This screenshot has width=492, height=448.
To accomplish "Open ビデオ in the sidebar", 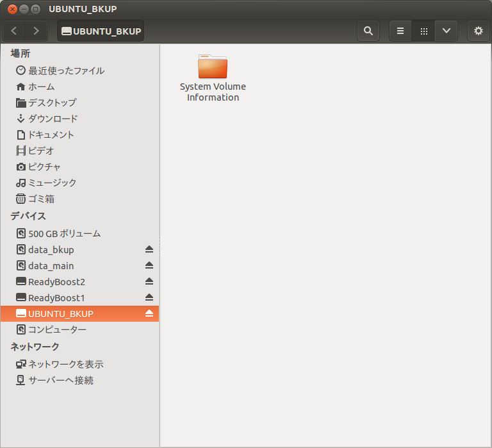I will [x=79, y=151].
